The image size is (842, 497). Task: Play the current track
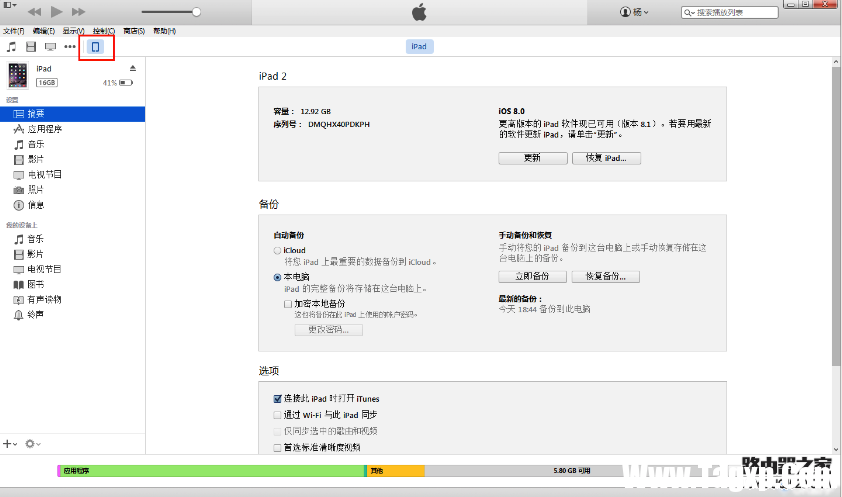(x=56, y=11)
